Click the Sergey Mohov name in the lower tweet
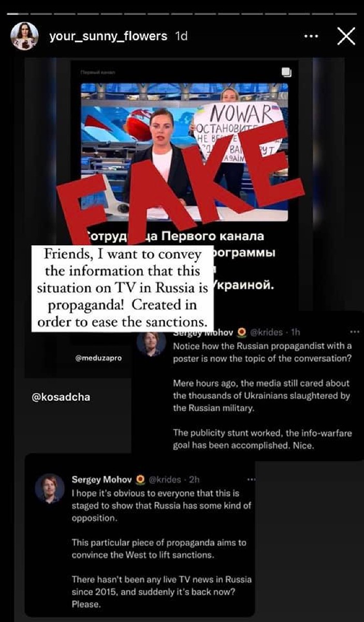Image resolution: width=364 pixels, height=622 pixels. [102, 479]
